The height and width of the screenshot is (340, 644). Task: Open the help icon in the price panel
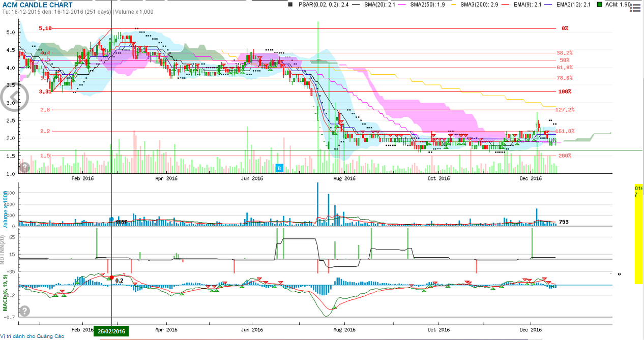(24, 167)
